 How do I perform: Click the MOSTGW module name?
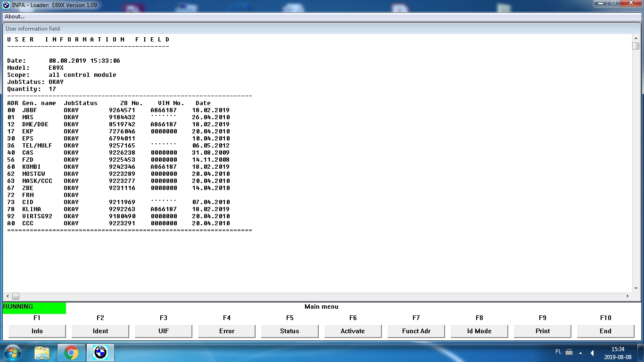[x=33, y=174]
